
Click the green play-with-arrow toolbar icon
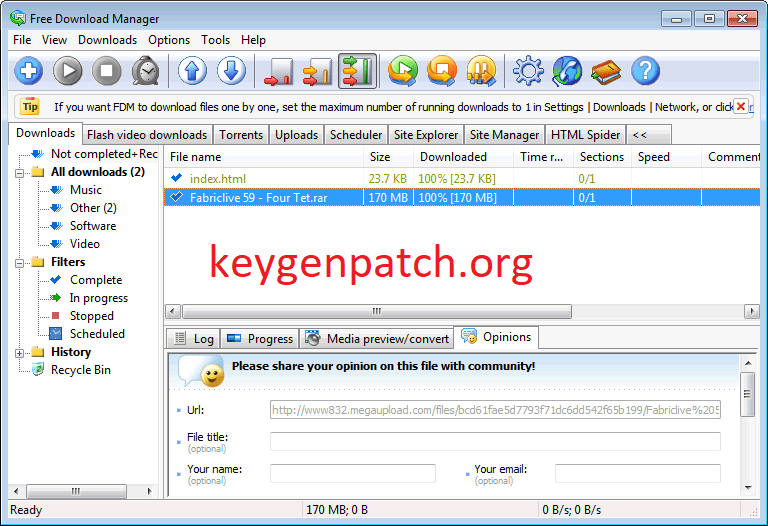[403, 71]
